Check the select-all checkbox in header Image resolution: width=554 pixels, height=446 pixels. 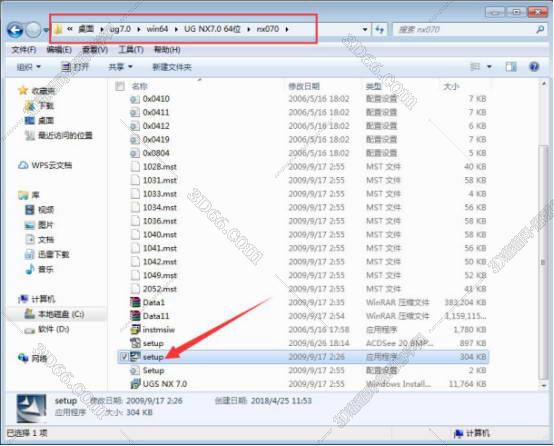click(x=120, y=86)
